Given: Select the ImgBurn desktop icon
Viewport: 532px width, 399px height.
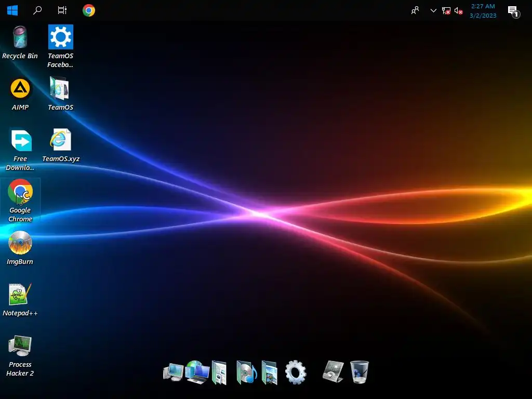Looking at the screenshot, I should tap(20, 248).
